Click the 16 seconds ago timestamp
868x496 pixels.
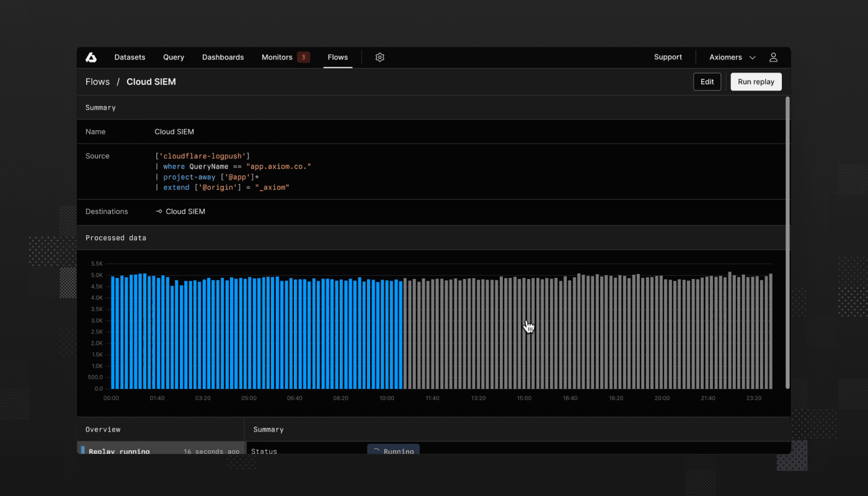(211, 451)
